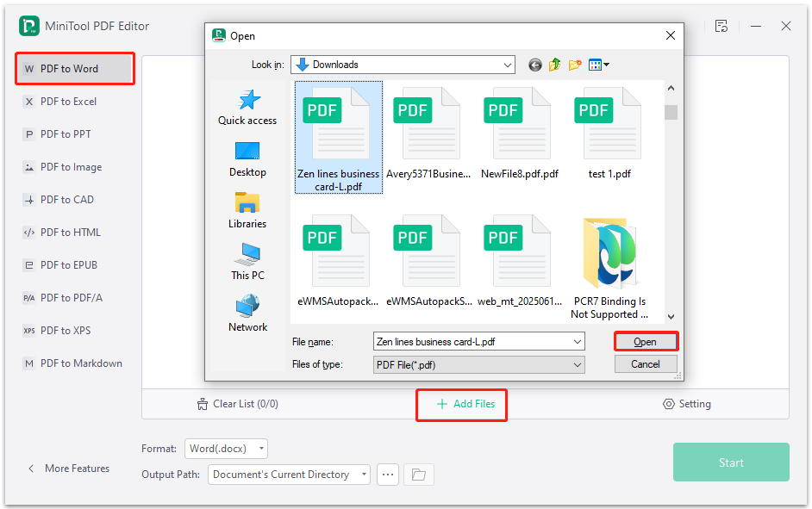Browse Libraries location

(x=247, y=210)
